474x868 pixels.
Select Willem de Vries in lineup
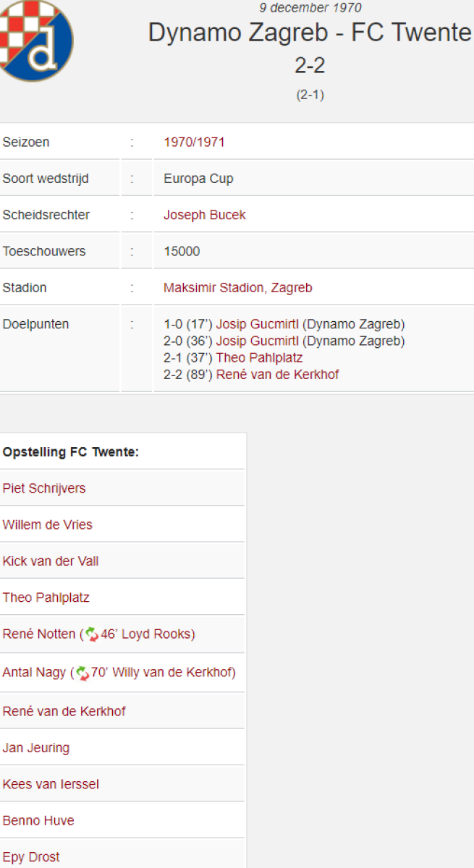pyautogui.click(x=48, y=524)
